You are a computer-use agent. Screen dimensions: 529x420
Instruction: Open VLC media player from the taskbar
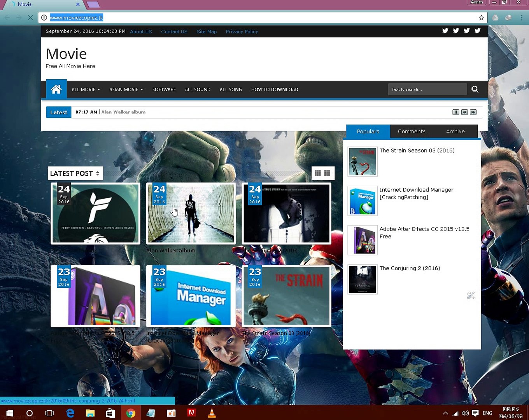212,413
